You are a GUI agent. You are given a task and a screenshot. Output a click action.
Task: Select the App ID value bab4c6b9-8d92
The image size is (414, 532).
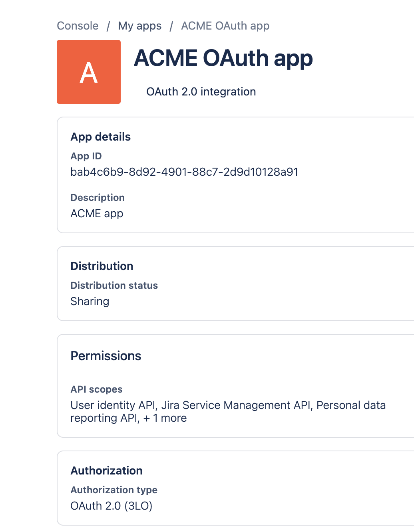click(184, 172)
